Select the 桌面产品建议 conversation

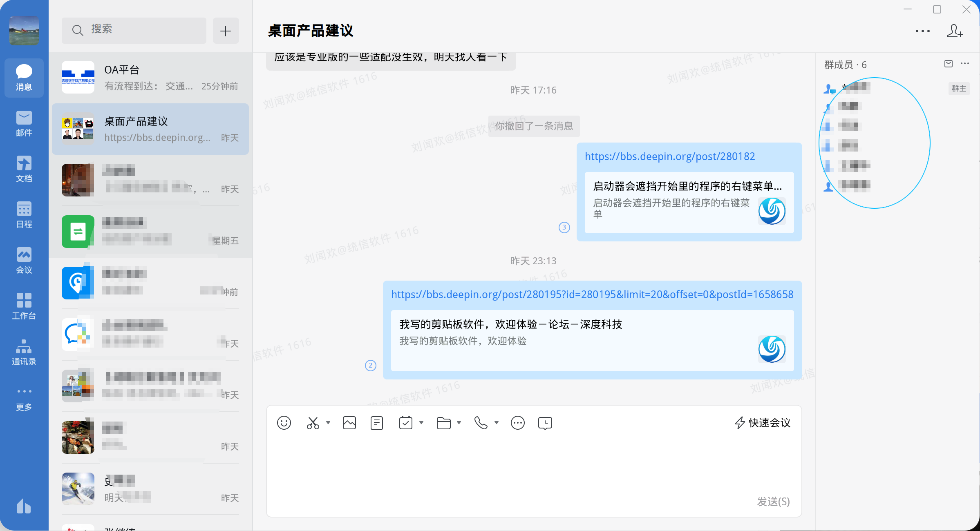150,129
